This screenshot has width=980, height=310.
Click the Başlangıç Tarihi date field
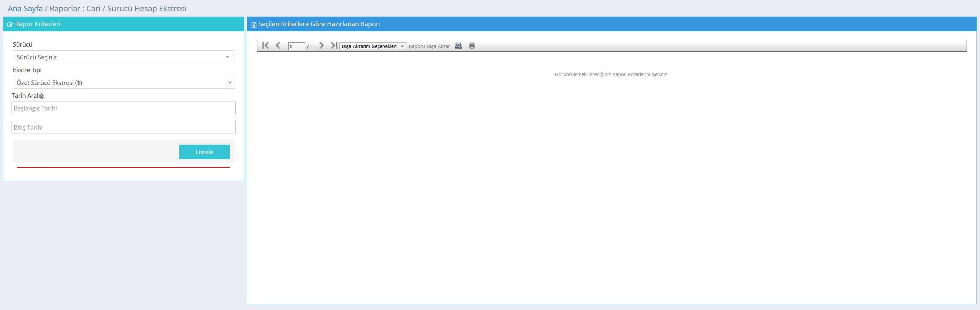pyautogui.click(x=124, y=108)
